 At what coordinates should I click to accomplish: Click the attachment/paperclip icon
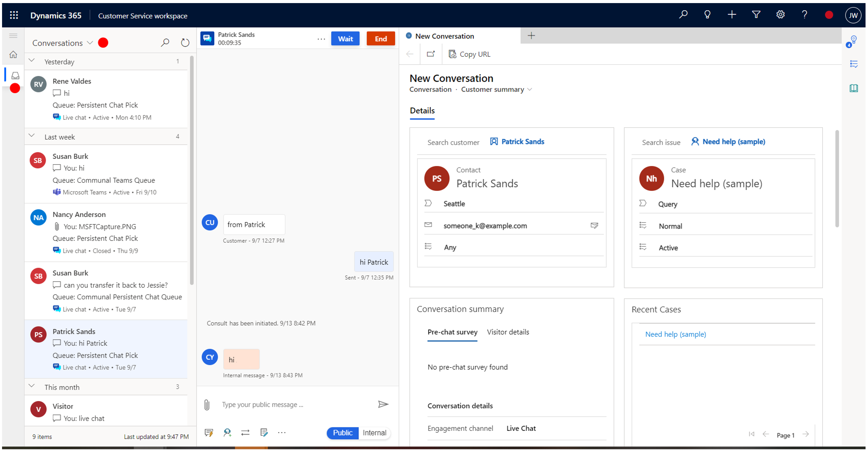208,404
